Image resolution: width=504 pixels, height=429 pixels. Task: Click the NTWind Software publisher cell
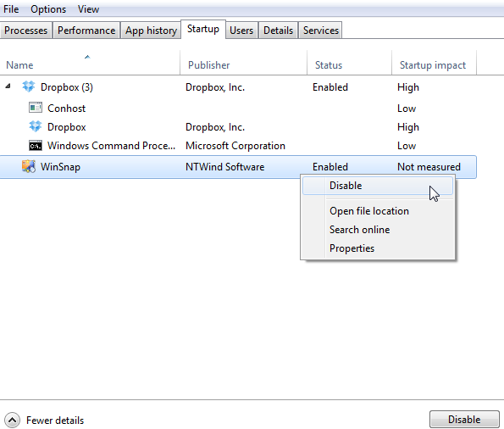coord(224,167)
